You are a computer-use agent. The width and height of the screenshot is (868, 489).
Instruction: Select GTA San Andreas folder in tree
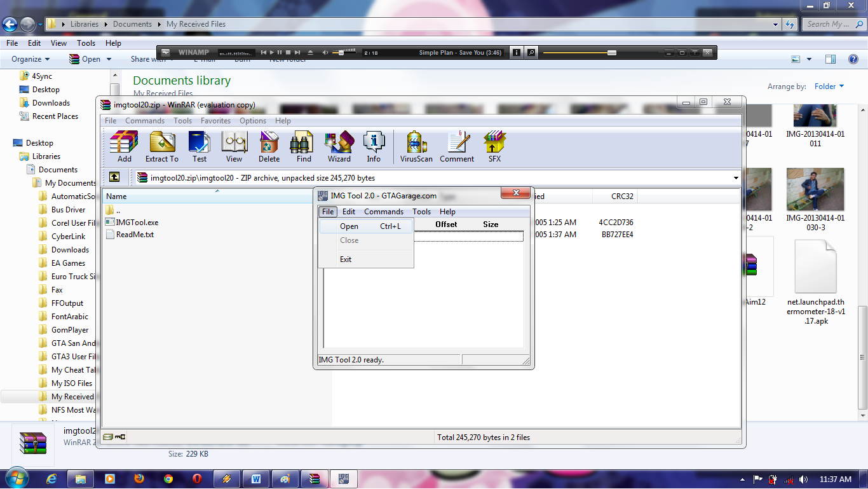click(68, 343)
